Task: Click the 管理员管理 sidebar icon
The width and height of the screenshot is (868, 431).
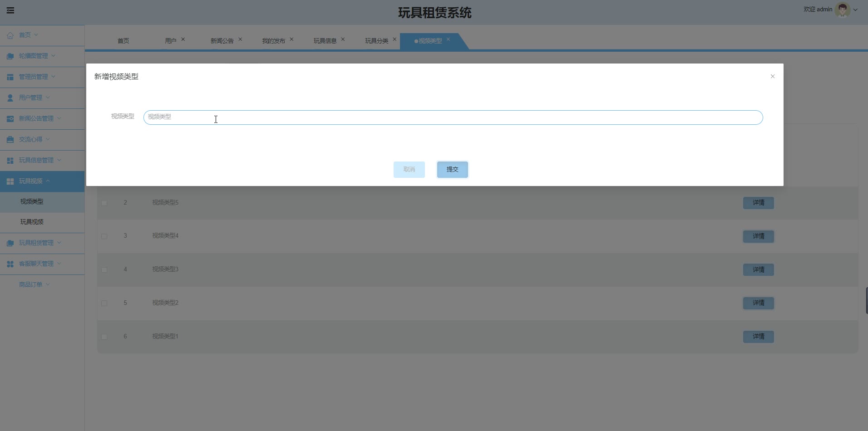Action: coord(10,77)
